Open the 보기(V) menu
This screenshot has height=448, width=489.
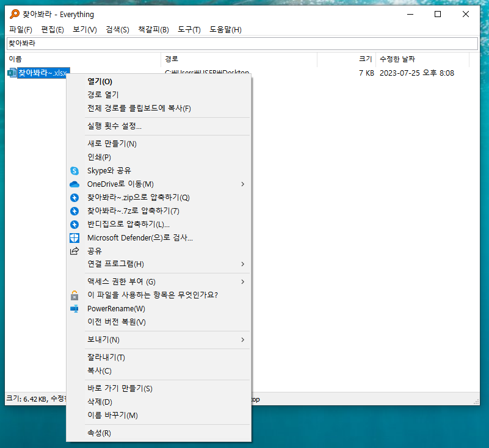coord(84,30)
